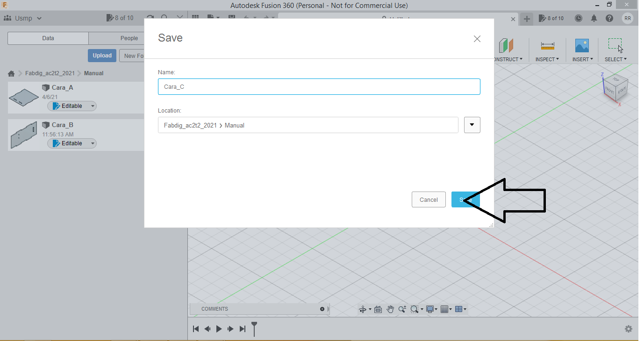Open the notifications bell

594,18
